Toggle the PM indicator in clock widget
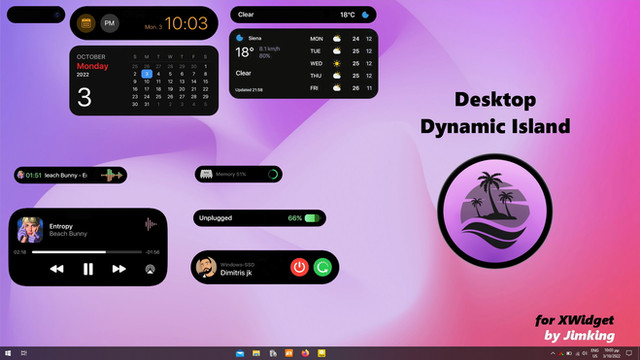 tap(109, 23)
